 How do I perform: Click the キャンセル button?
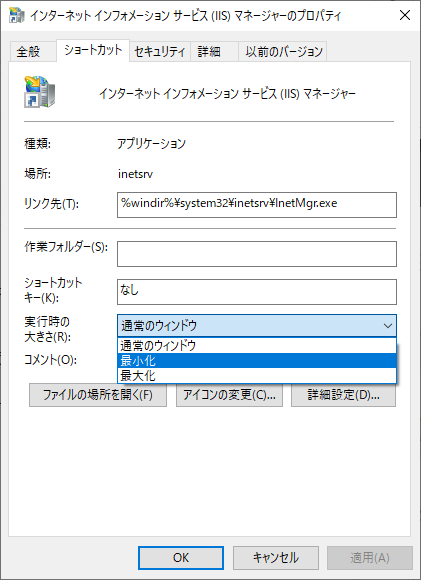coord(276,558)
